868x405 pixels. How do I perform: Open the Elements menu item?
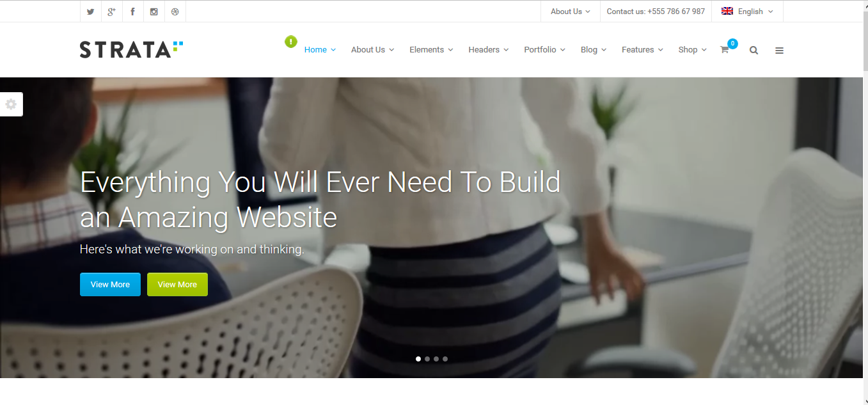[431, 49]
